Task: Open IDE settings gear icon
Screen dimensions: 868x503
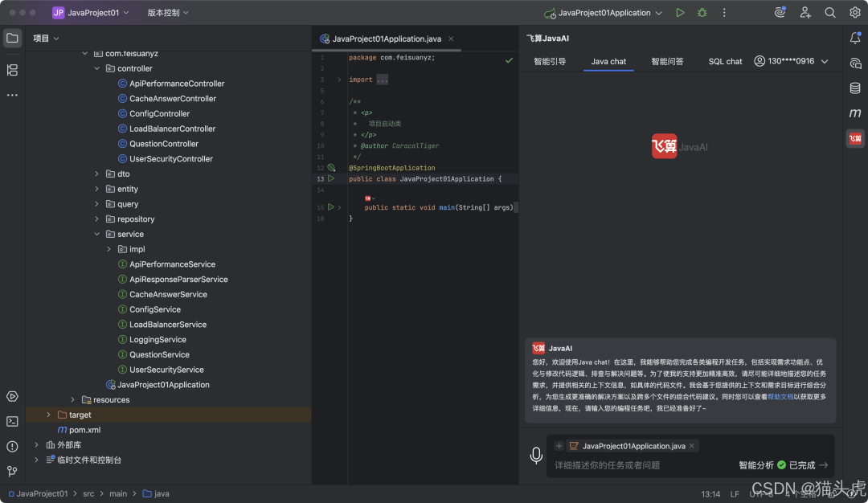Action: [854, 12]
